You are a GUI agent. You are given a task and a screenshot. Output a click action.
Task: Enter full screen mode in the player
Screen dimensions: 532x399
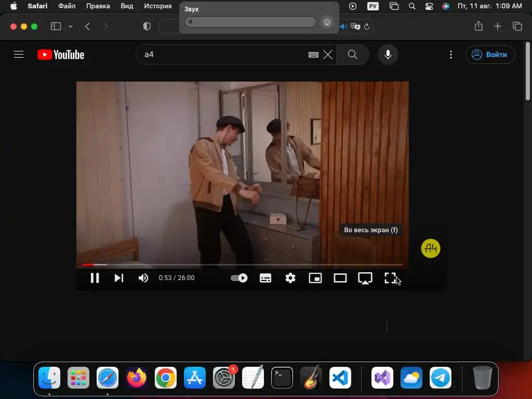(x=390, y=278)
